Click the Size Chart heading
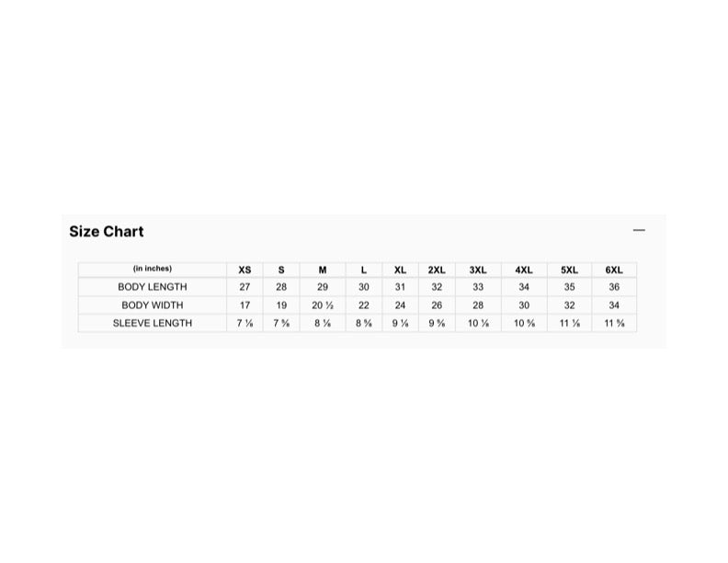728x563 pixels. pos(107,231)
